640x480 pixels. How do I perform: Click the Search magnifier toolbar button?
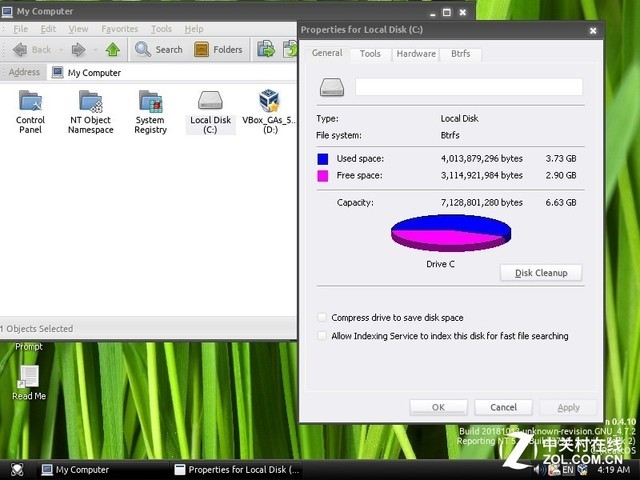159,50
